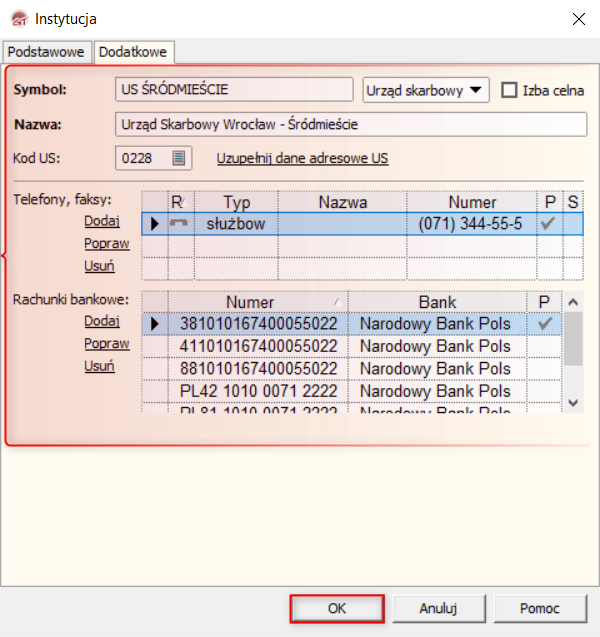
Task: Sort bank accounts by the Numer column header
Action: (258, 302)
